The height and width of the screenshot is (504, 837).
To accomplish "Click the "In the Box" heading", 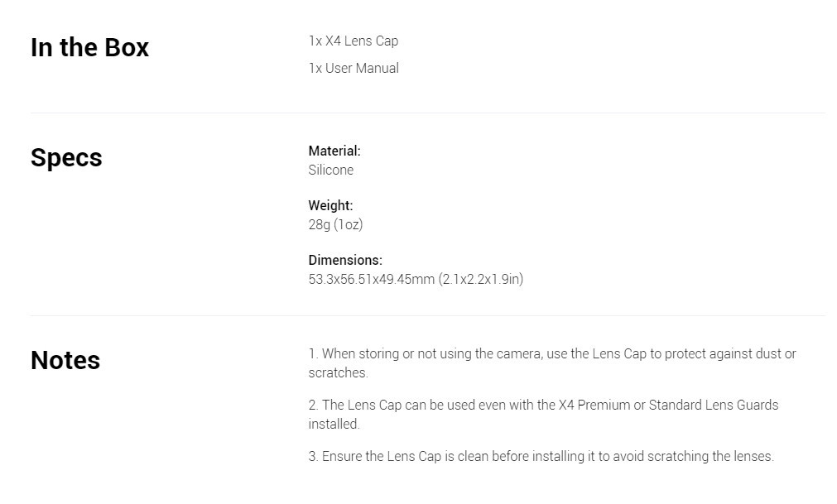I will pos(89,47).
